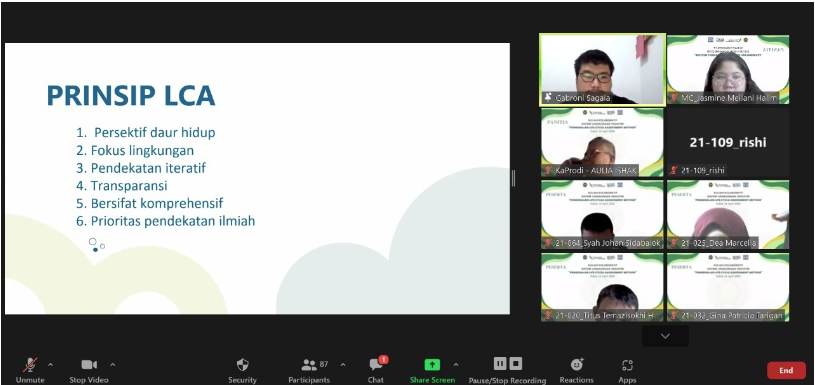Click the Stop Video camera icon
This screenshot has height=385, width=815.
pos(89,365)
